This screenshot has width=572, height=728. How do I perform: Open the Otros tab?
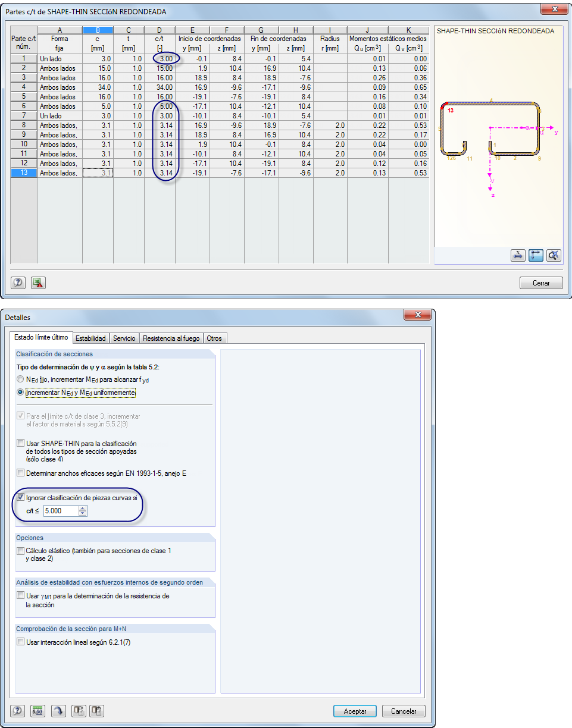tap(214, 338)
